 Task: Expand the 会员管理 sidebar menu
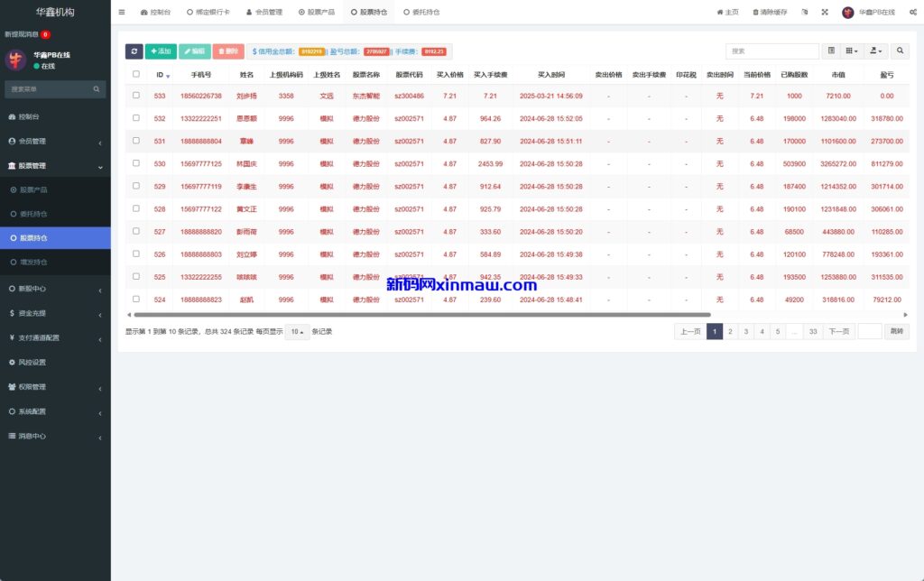click(55, 142)
